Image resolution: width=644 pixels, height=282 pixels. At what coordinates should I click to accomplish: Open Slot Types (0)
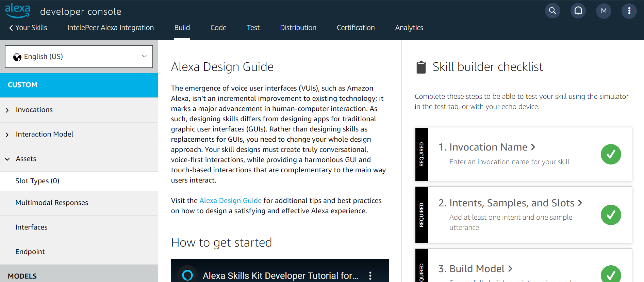tap(79, 181)
